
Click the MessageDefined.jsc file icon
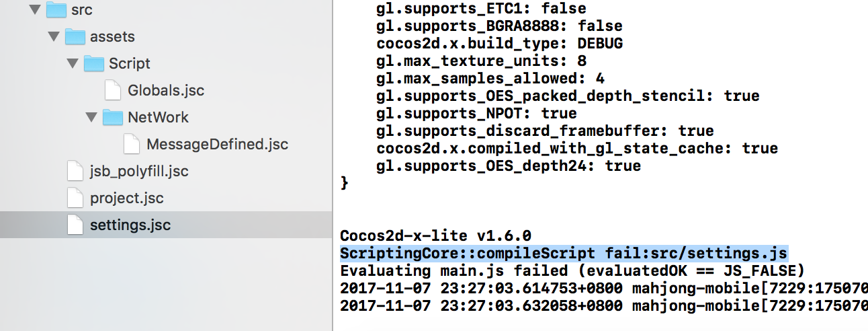click(x=132, y=144)
